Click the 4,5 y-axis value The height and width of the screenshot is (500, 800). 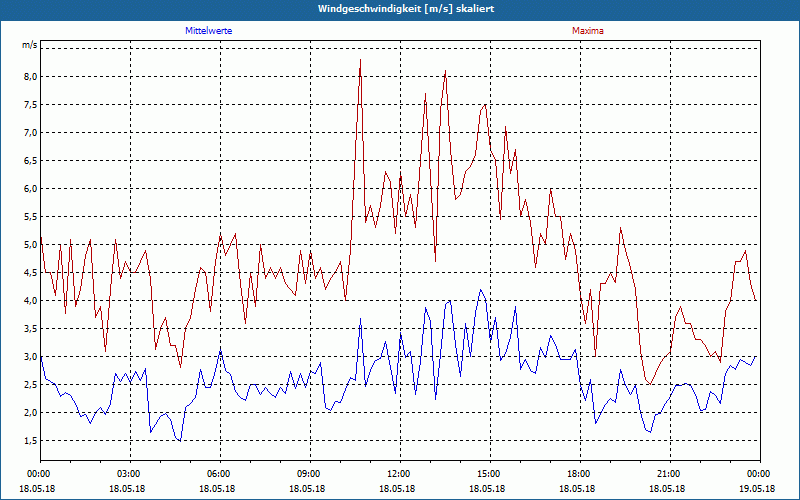[x=31, y=272]
